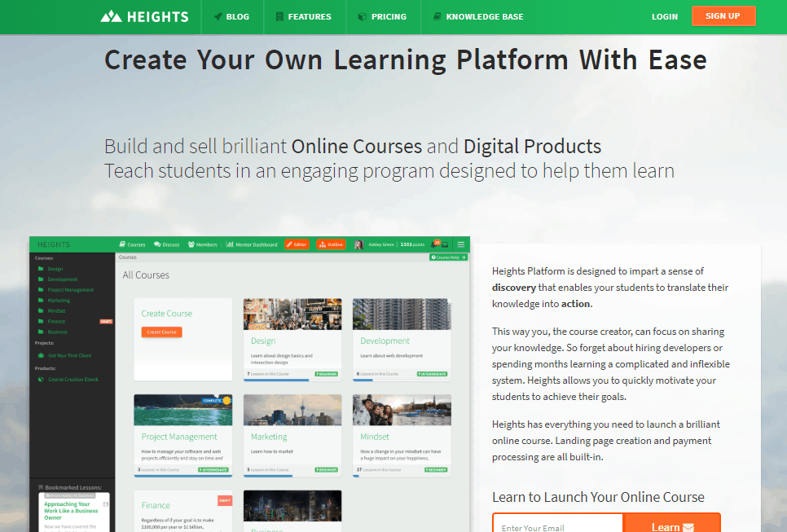Open the notifications bell with red badge
This screenshot has height=532, width=787.
coord(433,243)
